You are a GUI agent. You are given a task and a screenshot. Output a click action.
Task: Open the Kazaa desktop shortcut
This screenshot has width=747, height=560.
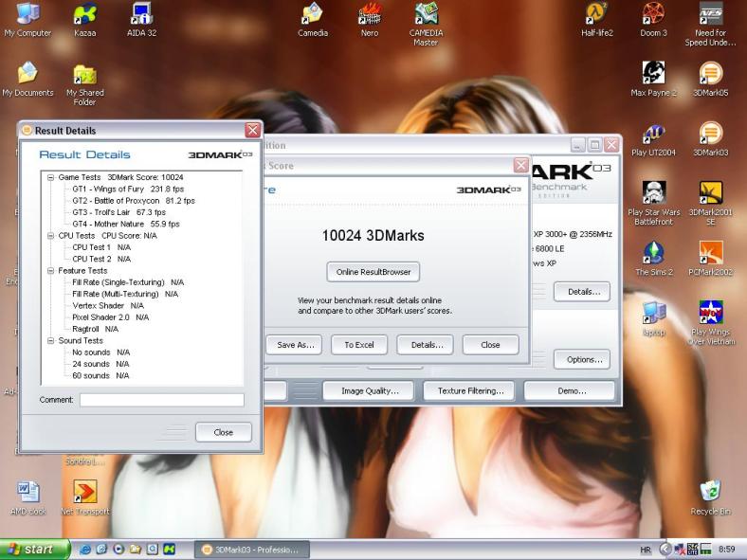click(84, 14)
